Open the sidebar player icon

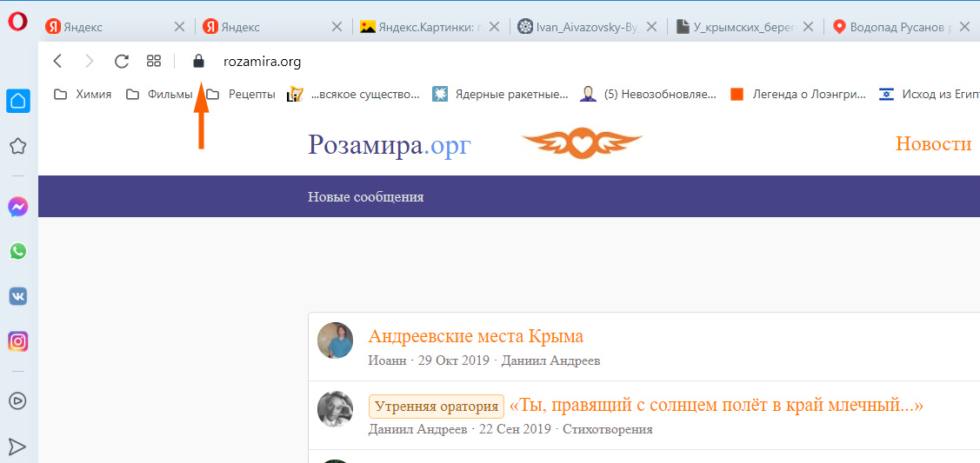click(x=17, y=400)
